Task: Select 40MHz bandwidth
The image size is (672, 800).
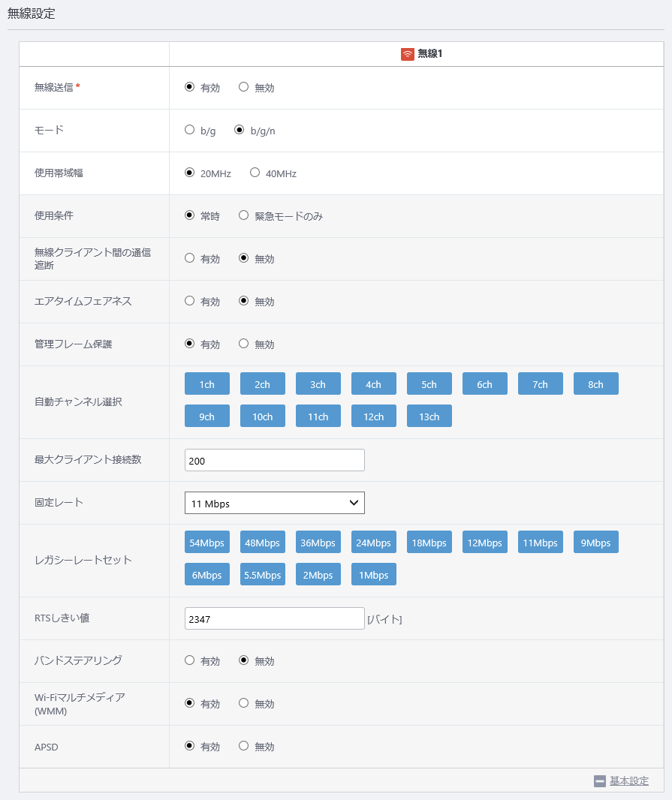Action: tap(255, 173)
